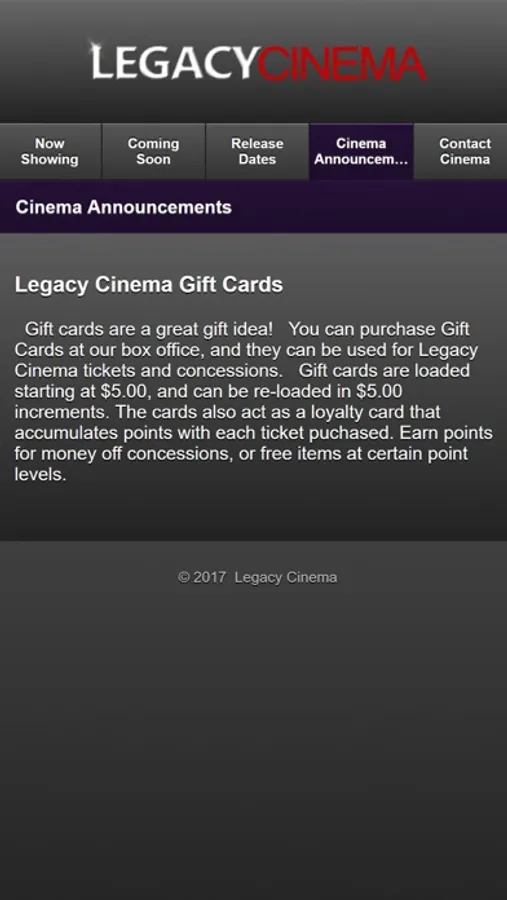Screen dimensions: 507x900
Task: Select the Legacy Cinema Gift Cards heading
Action: (x=149, y=285)
